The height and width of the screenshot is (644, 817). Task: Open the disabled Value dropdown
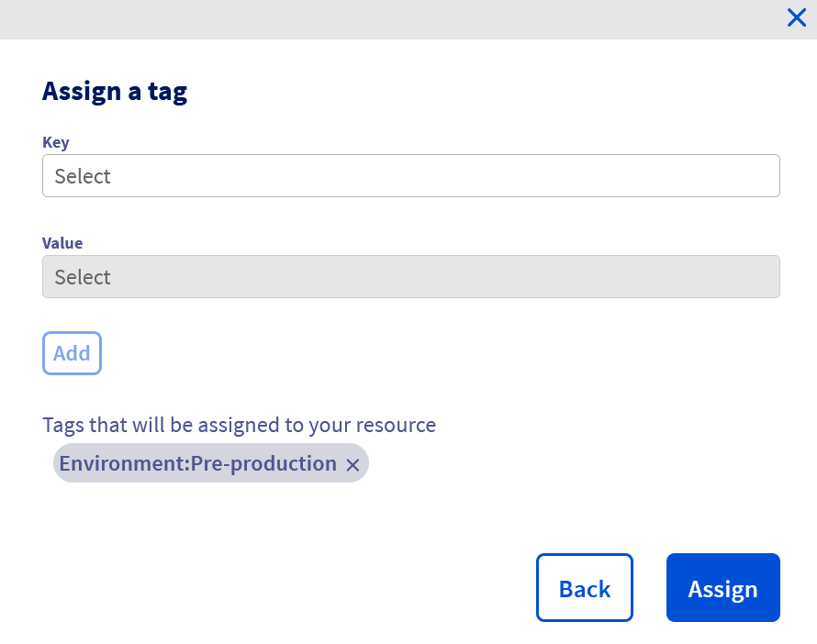click(x=410, y=277)
